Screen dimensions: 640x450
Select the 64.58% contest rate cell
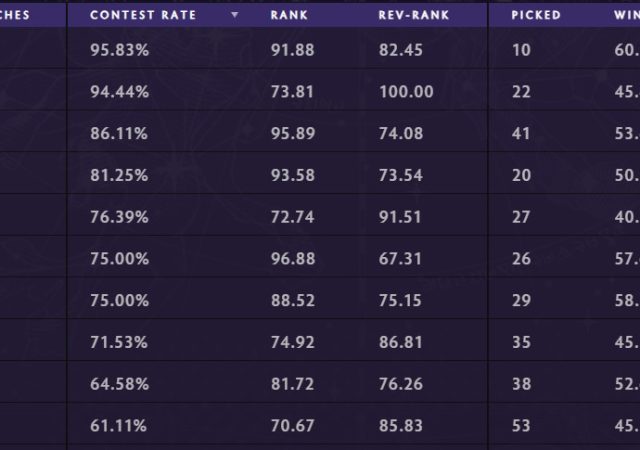(118, 385)
